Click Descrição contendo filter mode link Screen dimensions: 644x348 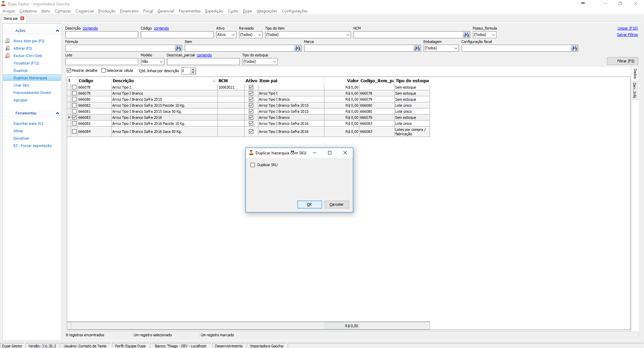(x=90, y=28)
